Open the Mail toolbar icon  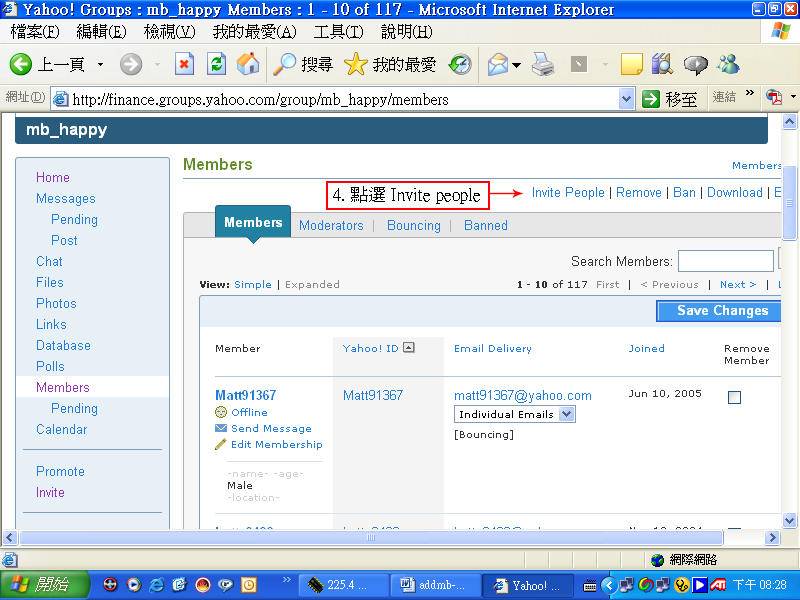coord(498,65)
